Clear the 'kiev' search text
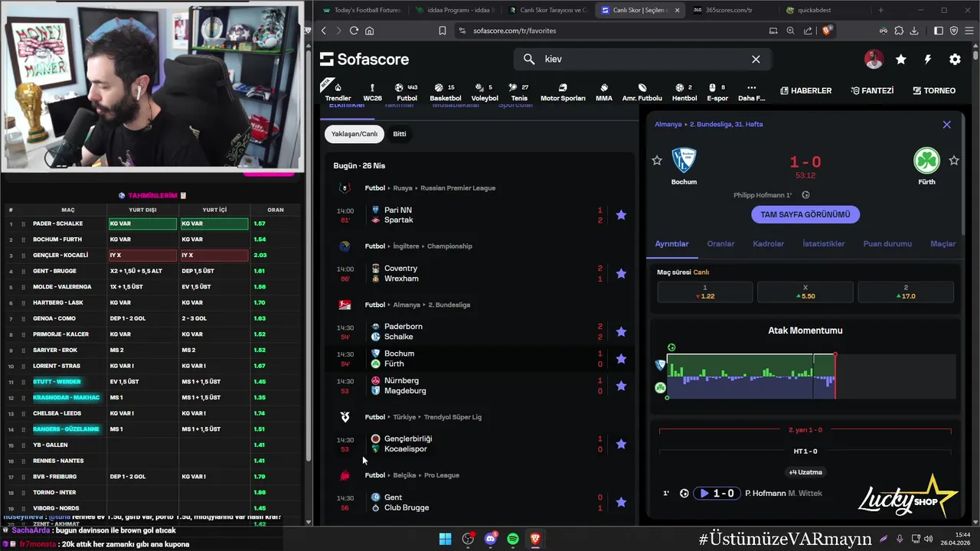Image resolution: width=980 pixels, height=551 pixels. pyautogui.click(x=756, y=59)
